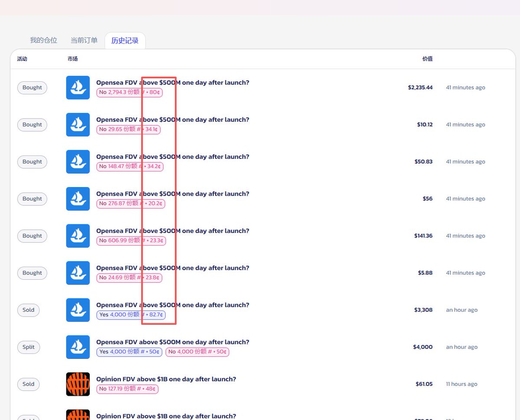Open the Opensea FDV market title in the $50.83 row
This screenshot has width=520, height=420.
click(172, 157)
